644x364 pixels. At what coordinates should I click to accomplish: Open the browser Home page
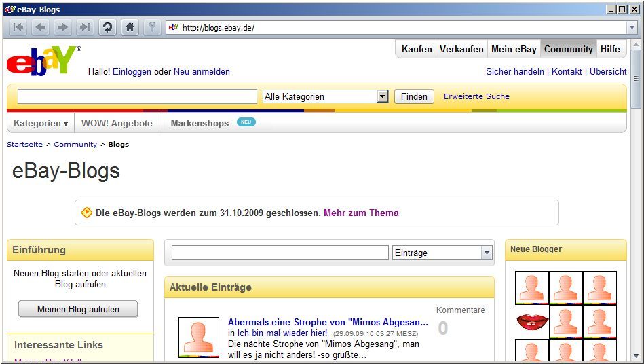[x=130, y=28]
